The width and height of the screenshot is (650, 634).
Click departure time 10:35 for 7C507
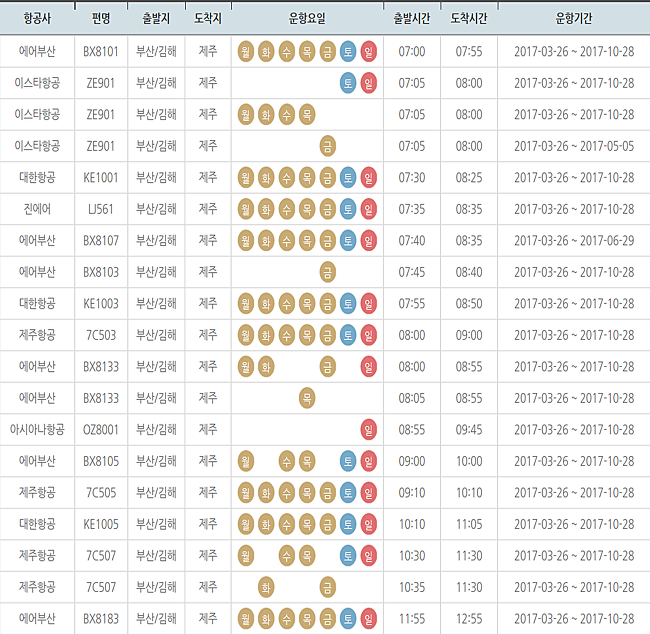(x=412, y=587)
